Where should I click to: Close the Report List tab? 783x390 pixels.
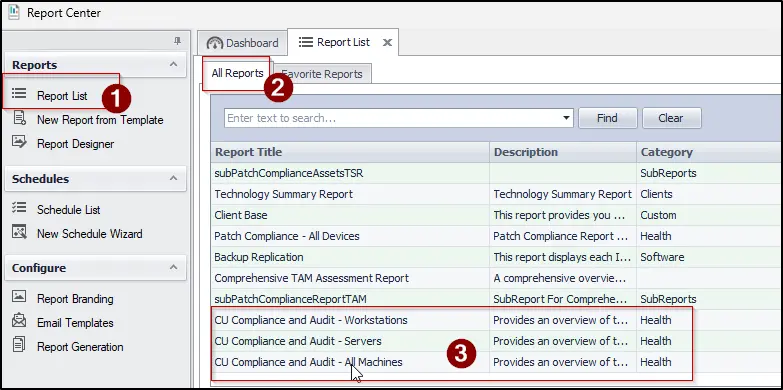(x=387, y=42)
